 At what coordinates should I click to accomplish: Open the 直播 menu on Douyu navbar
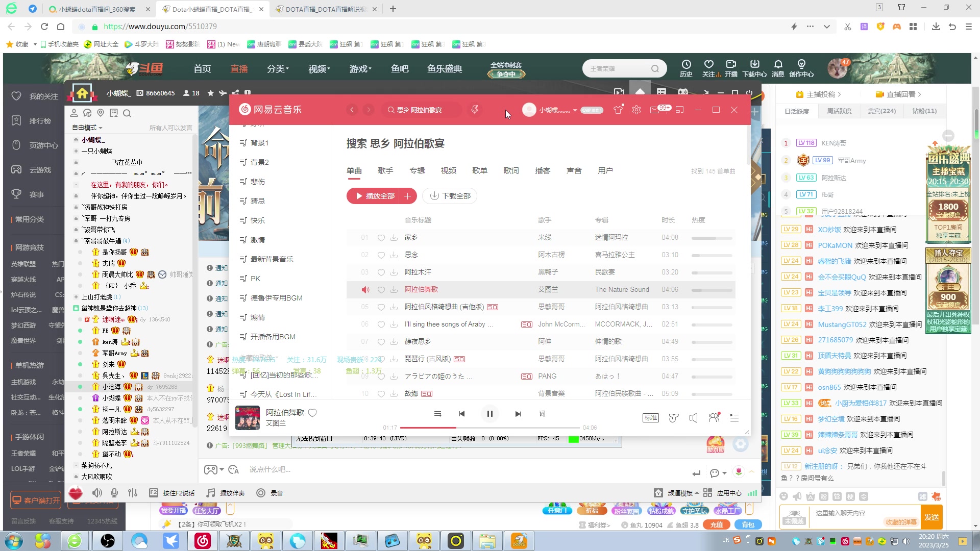(x=239, y=68)
